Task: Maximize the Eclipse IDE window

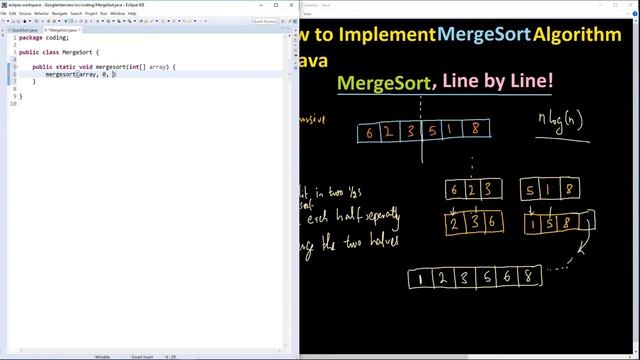Action: pos(276,5)
